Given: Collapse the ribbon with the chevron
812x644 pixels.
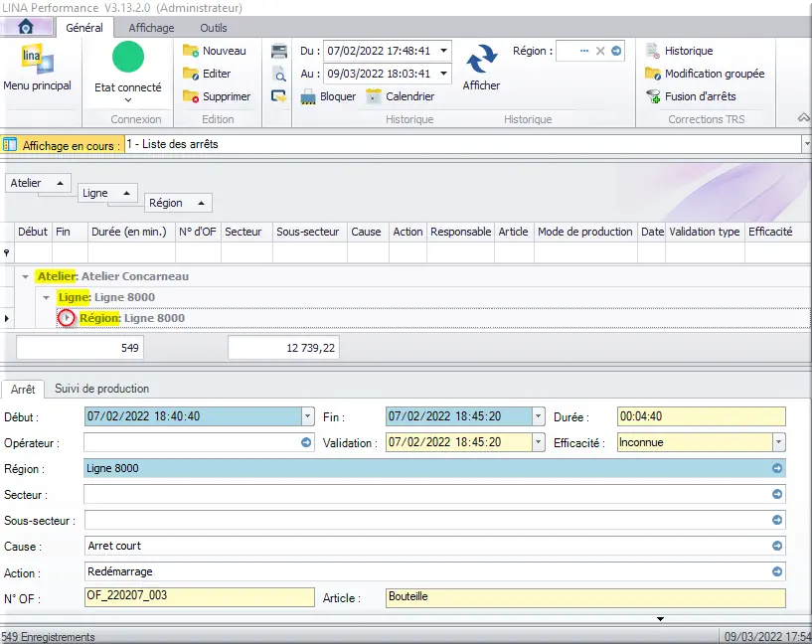Looking at the screenshot, I should [804, 118].
